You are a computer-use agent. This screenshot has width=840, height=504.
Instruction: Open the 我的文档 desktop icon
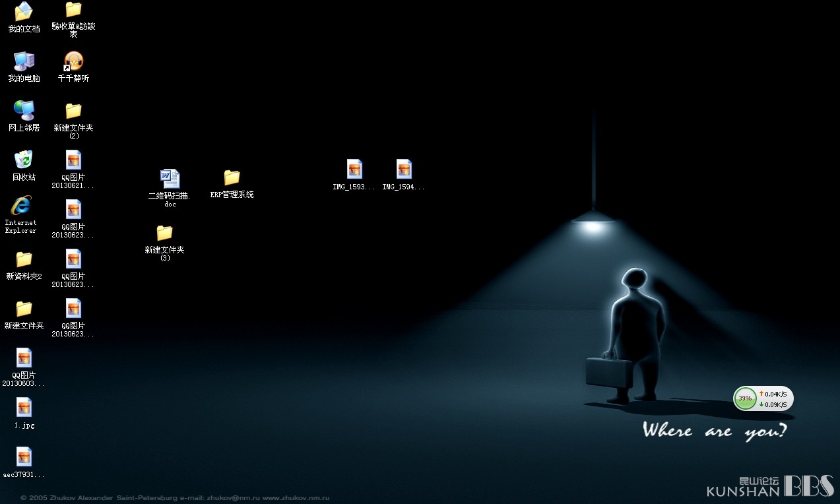[24, 12]
